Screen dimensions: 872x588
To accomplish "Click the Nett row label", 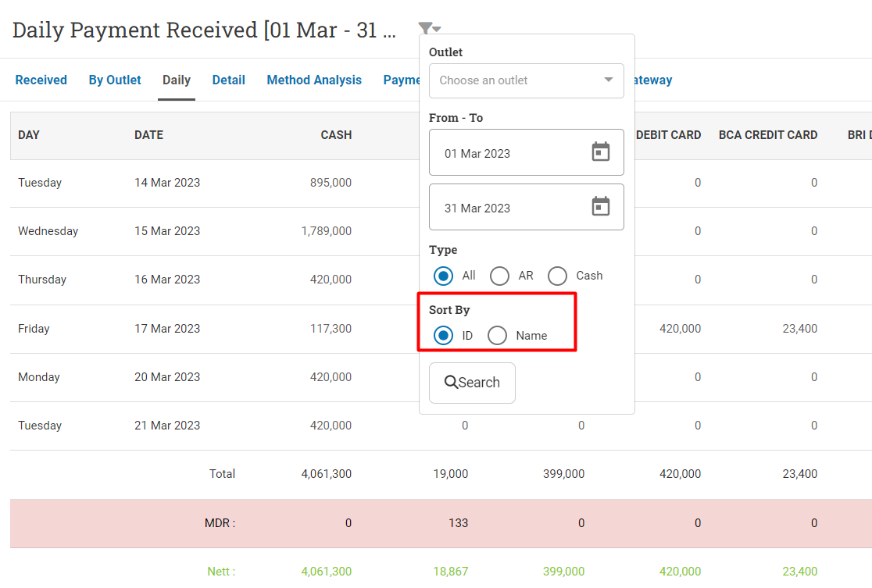I will click(221, 572).
